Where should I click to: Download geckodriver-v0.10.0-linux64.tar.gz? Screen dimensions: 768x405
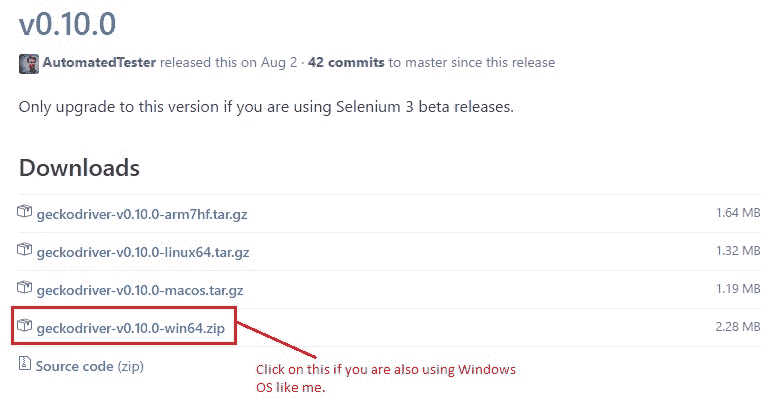click(143, 252)
